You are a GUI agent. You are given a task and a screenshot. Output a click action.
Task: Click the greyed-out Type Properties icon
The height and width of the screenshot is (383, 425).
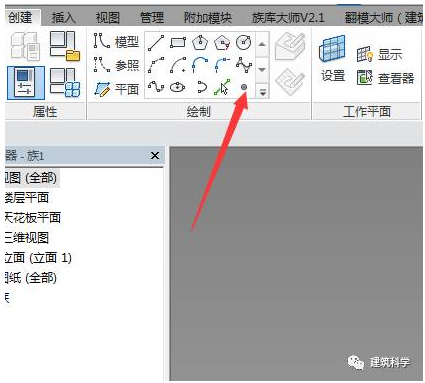coord(26,46)
